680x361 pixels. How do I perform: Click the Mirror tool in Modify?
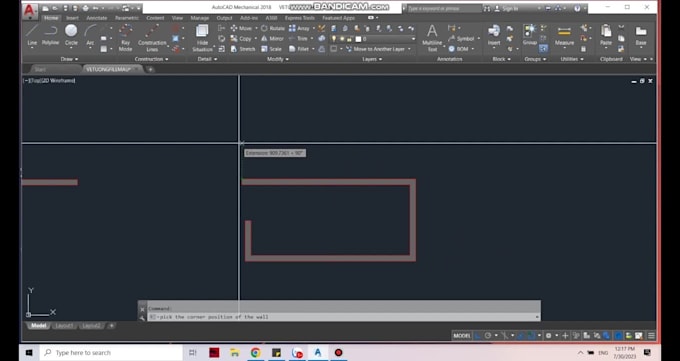272,39
